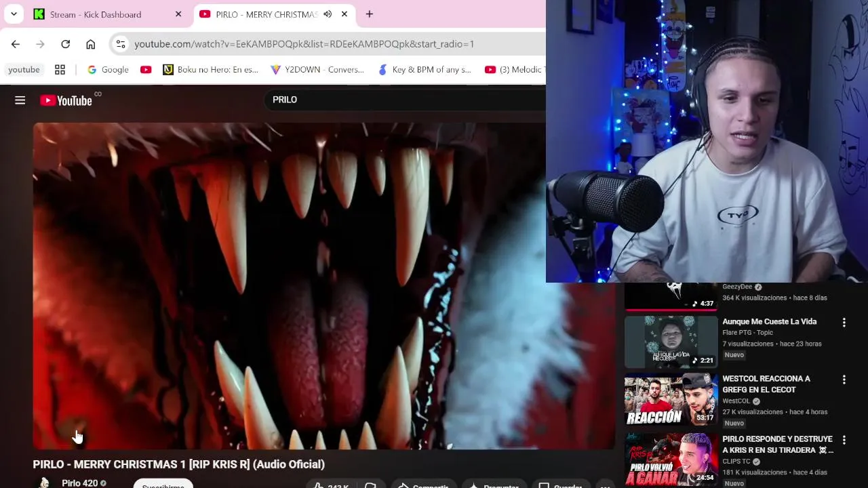View site information icon in address bar
This screenshot has height=488, width=868.
click(120, 44)
